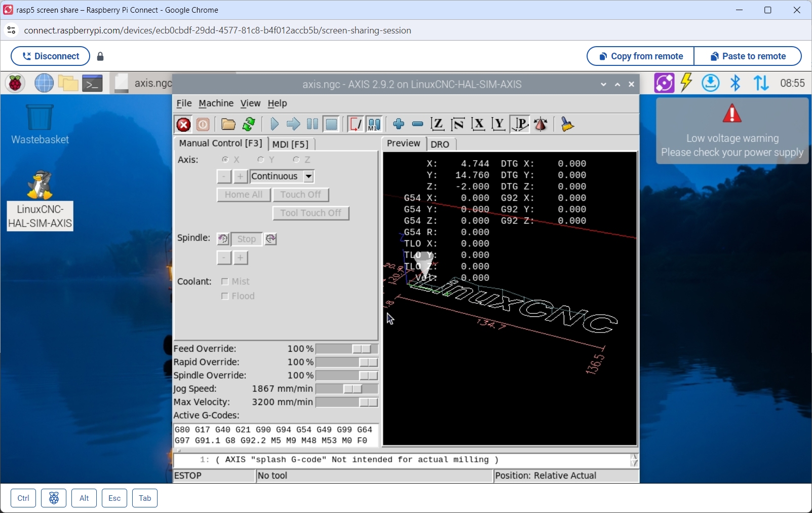
Task: Select the Y axis radio button
Action: (261, 160)
